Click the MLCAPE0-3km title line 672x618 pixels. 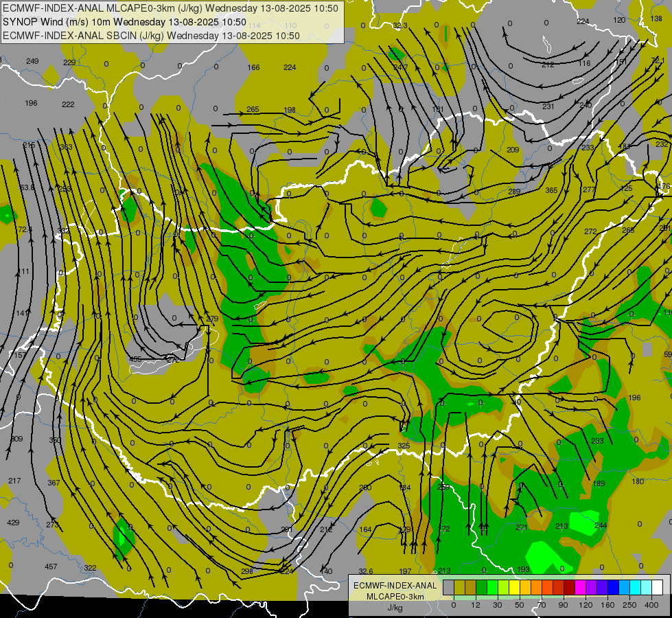(x=170, y=8)
